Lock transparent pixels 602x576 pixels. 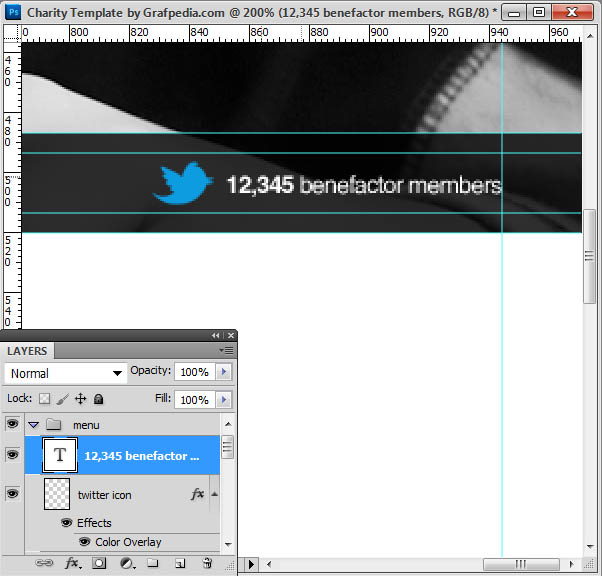point(45,399)
